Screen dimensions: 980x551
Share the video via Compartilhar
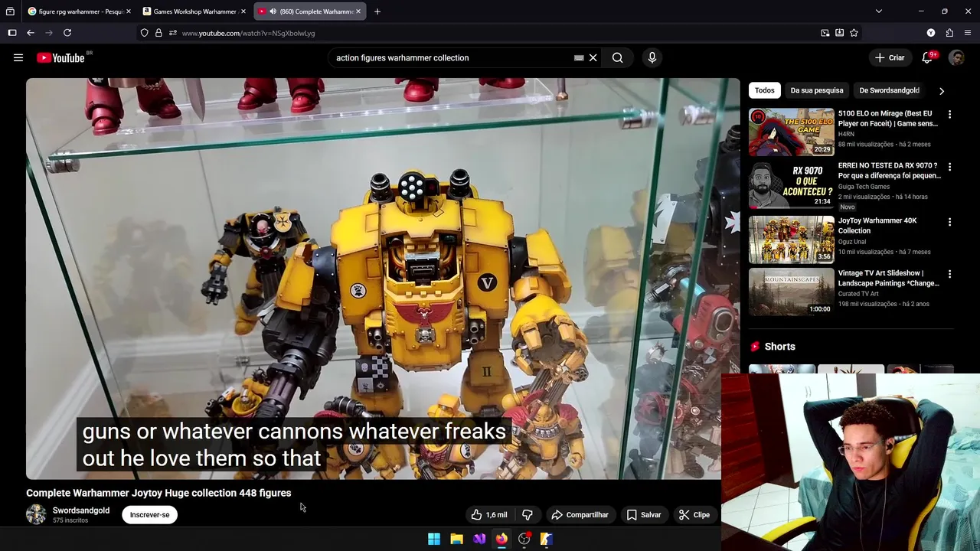click(580, 515)
